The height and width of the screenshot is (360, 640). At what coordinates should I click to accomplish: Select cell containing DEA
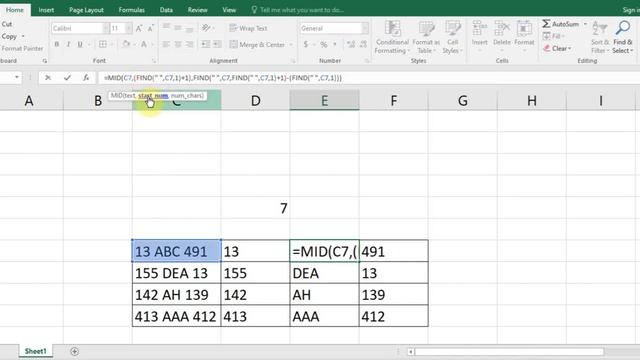point(324,273)
